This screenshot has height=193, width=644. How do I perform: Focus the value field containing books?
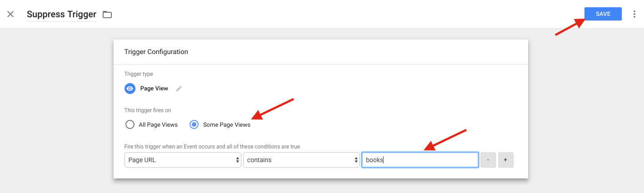(x=420, y=160)
